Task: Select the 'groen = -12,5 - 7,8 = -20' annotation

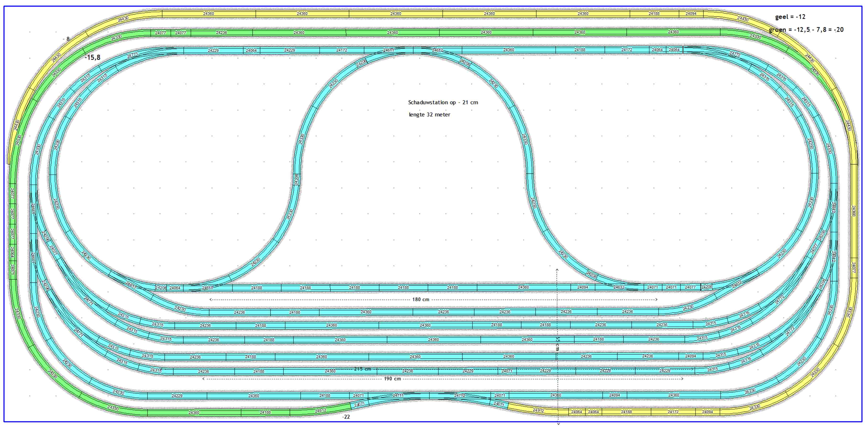Action: click(806, 30)
